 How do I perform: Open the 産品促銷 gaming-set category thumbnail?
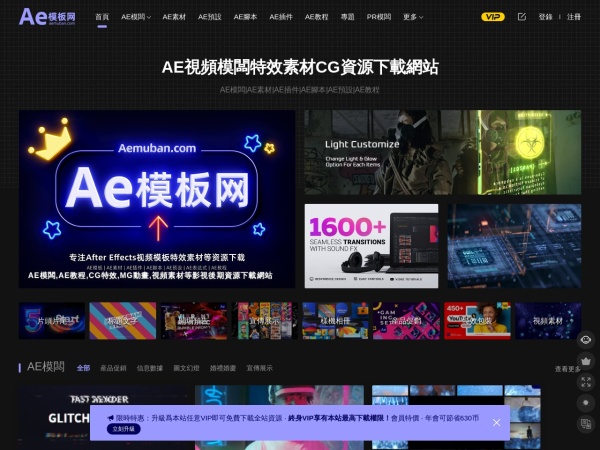(406, 321)
